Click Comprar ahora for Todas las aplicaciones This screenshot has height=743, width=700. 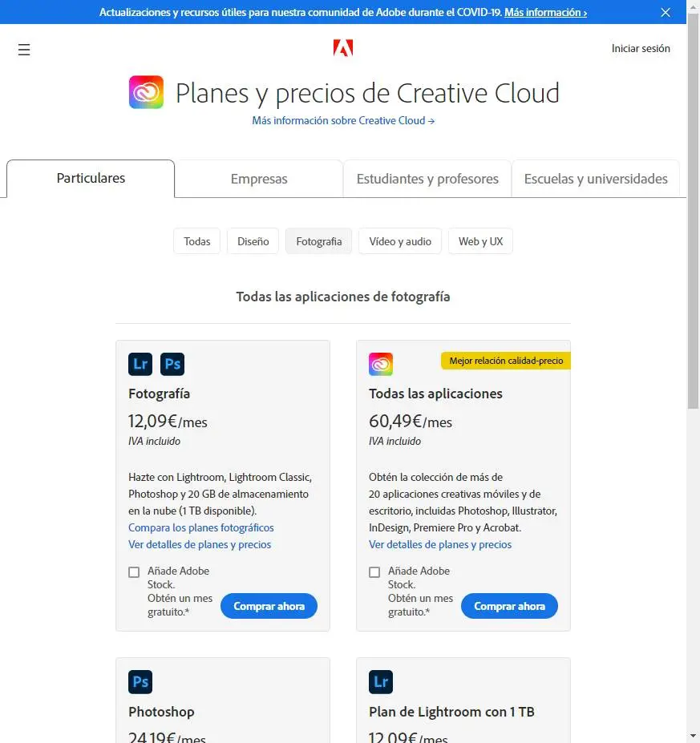[509, 606]
